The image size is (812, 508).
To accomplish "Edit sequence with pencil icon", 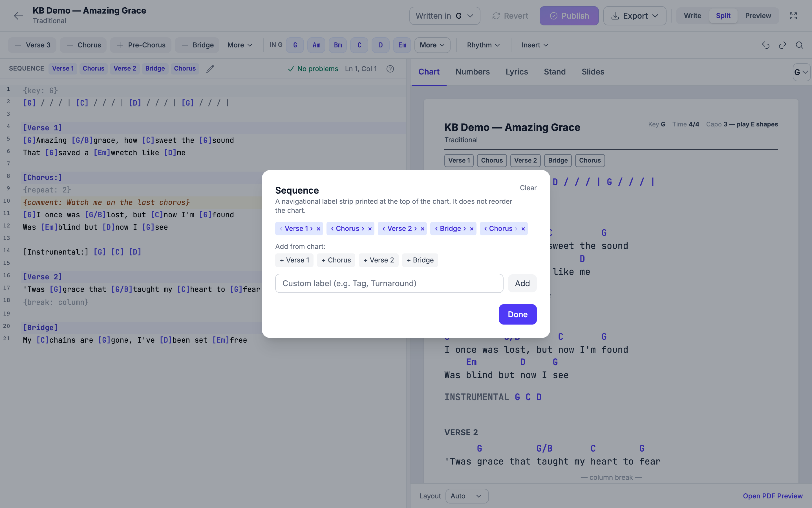I will pyautogui.click(x=210, y=69).
